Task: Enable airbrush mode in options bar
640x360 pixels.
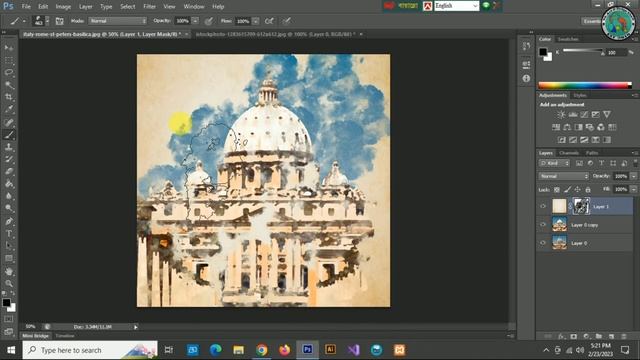Action: point(269,21)
